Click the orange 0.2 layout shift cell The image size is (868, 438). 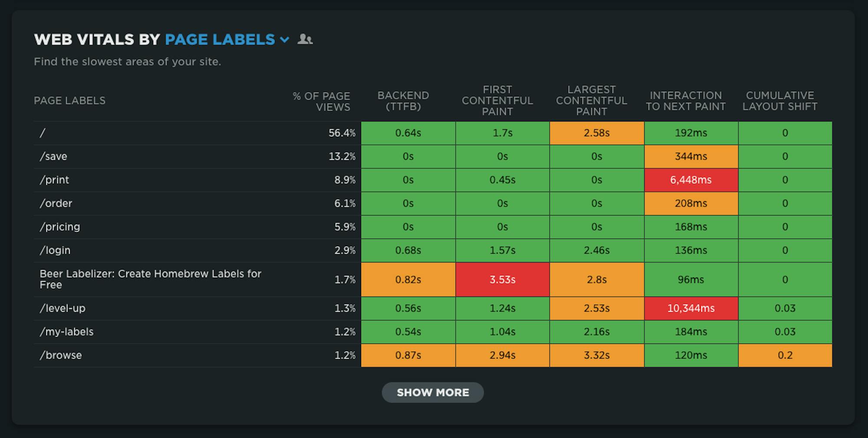tap(785, 355)
